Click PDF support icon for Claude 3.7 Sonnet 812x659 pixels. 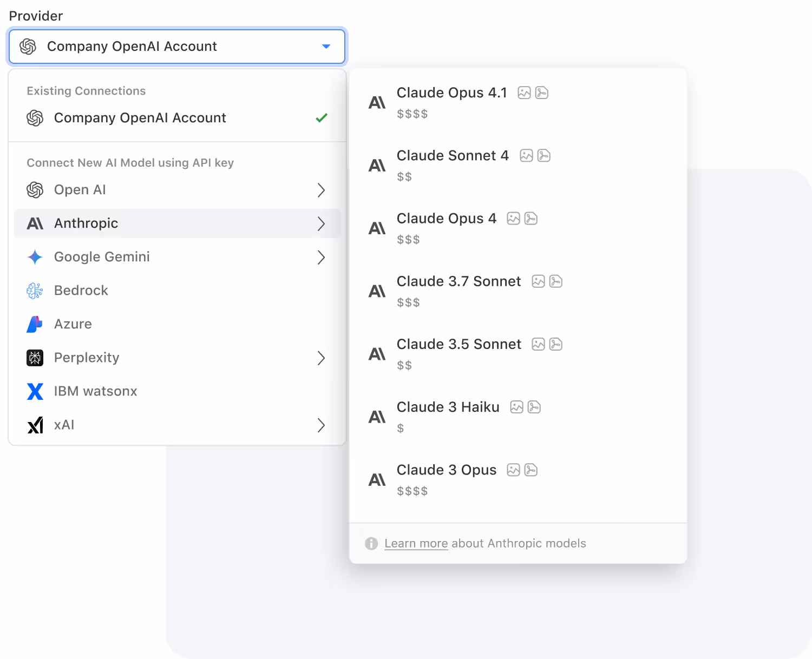pyautogui.click(x=556, y=281)
